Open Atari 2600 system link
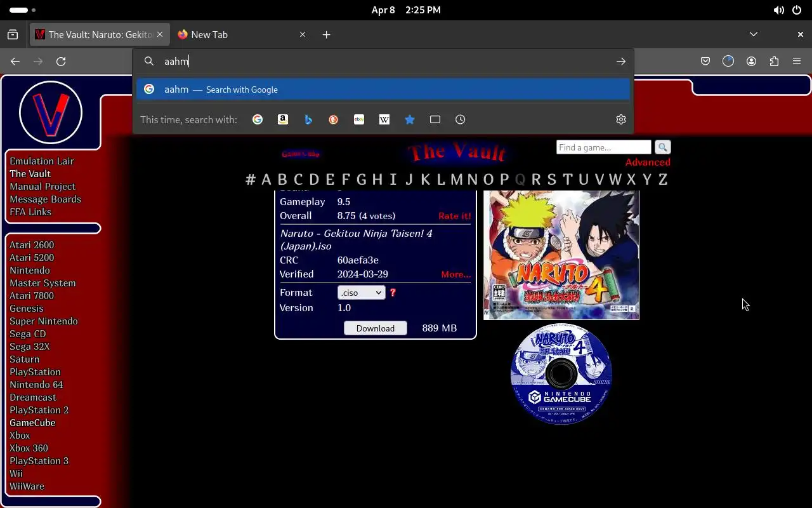This screenshot has height=508, width=812. coord(32,244)
